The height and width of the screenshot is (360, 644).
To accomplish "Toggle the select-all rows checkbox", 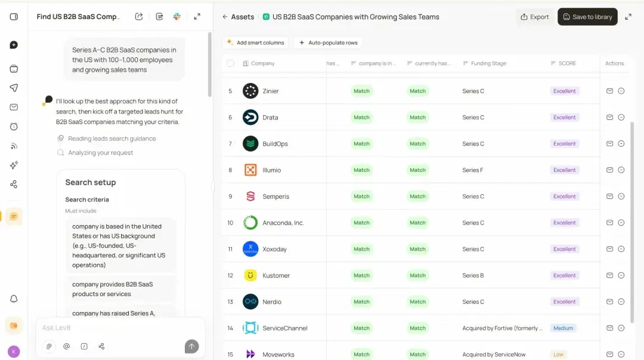I will (x=230, y=63).
